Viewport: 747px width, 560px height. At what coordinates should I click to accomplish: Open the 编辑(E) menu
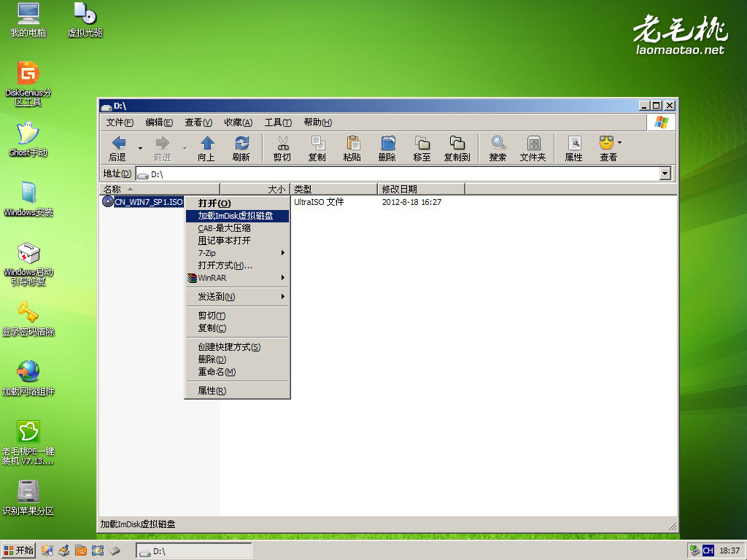pyautogui.click(x=159, y=122)
